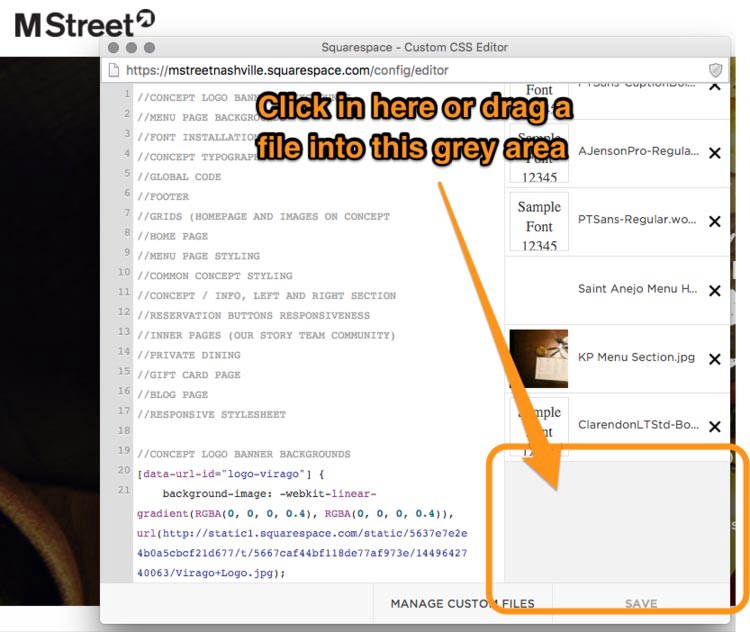Click the //GRIDS (HOMEPAGE AND IMAGES line
750x632 pixels.
263,217
